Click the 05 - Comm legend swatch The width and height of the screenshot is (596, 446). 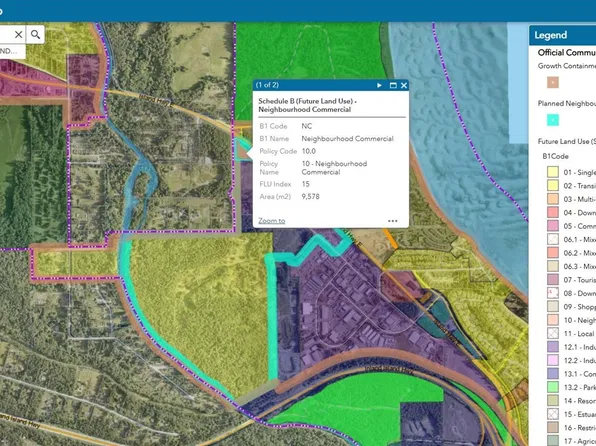pyautogui.click(x=553, y=225)
